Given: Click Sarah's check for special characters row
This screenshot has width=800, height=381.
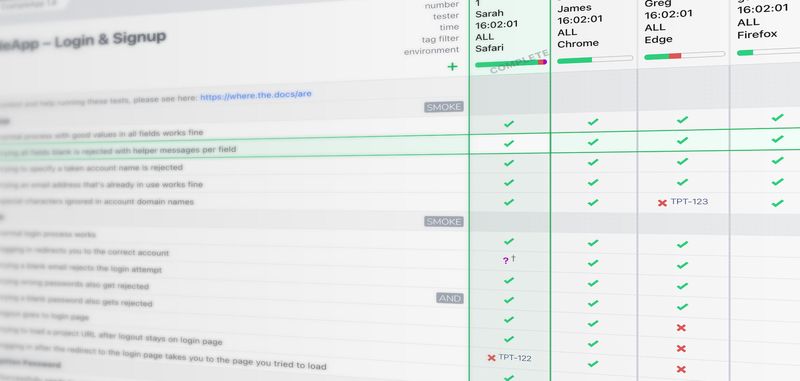Looking at the screenshot, I should pyautogui.click(x=509, y=202).
